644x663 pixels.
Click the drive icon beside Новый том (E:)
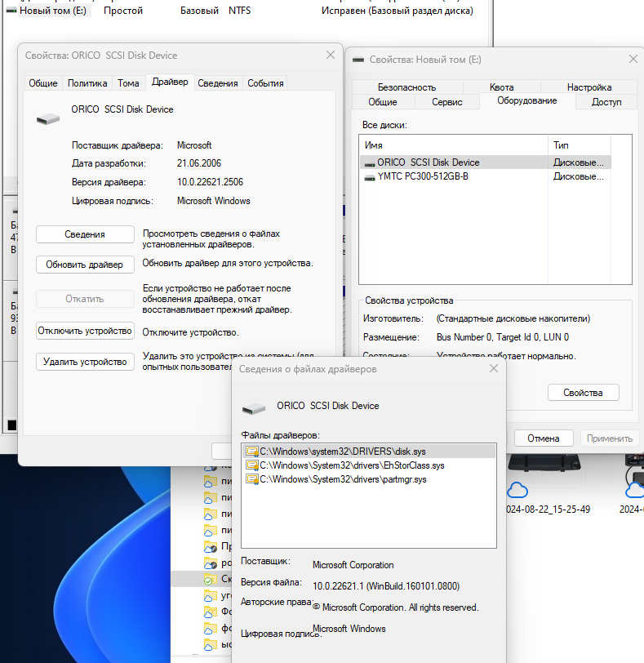11,11
